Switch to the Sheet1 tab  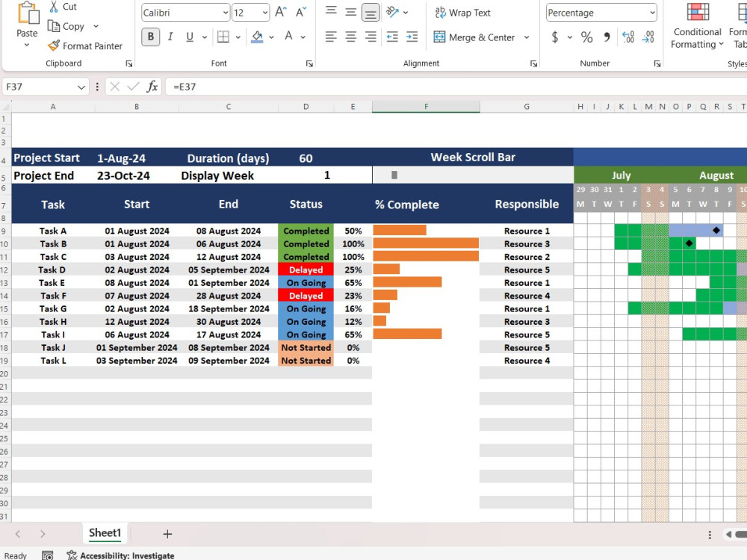pos(105,533)
